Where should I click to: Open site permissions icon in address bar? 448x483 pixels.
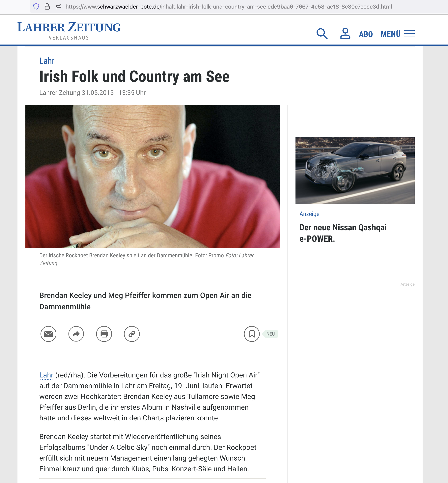[x=58, y=7]
